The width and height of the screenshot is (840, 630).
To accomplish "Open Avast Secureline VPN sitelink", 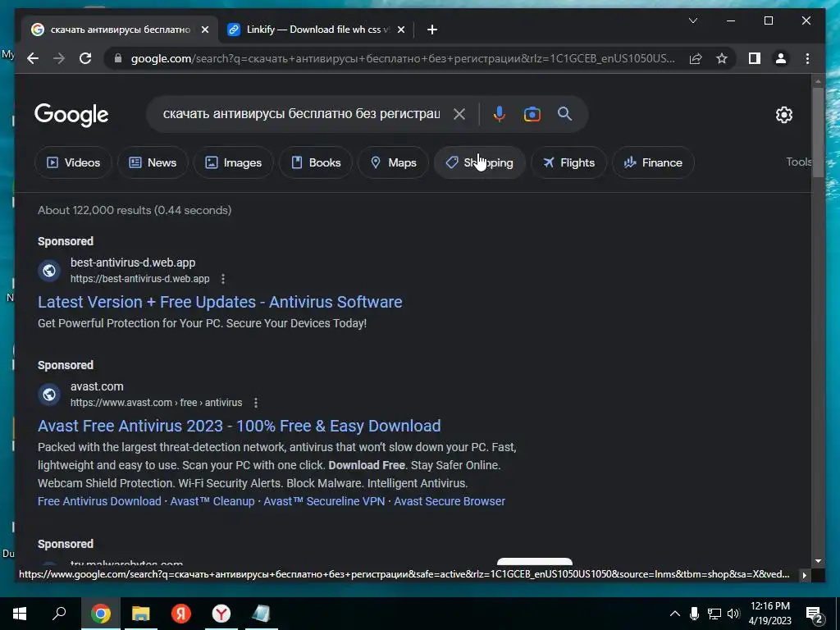I will click(x=324, y=501).
